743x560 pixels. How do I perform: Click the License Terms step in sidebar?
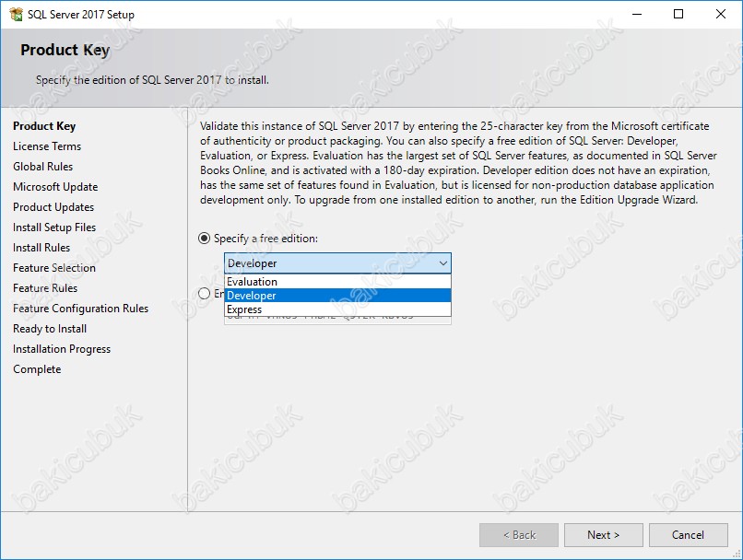click(47, 146)
